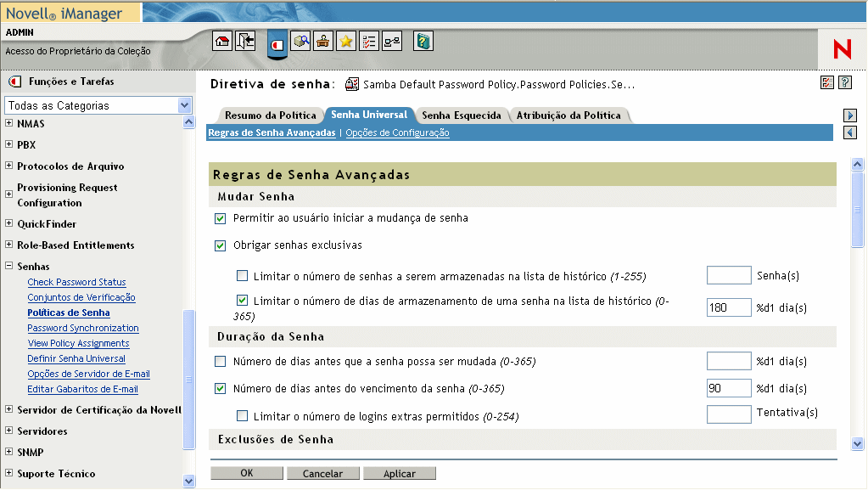This screenshot has height=490, width=868.
Task: Uncheck Permitir ao usuário iniciar a mudança de senha
Action: [221, 218]
